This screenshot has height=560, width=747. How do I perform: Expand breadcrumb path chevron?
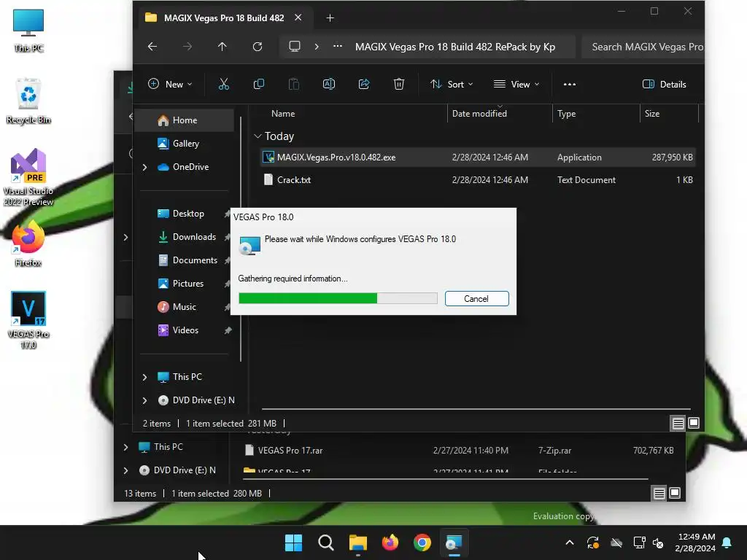click(x=317, y=47)
